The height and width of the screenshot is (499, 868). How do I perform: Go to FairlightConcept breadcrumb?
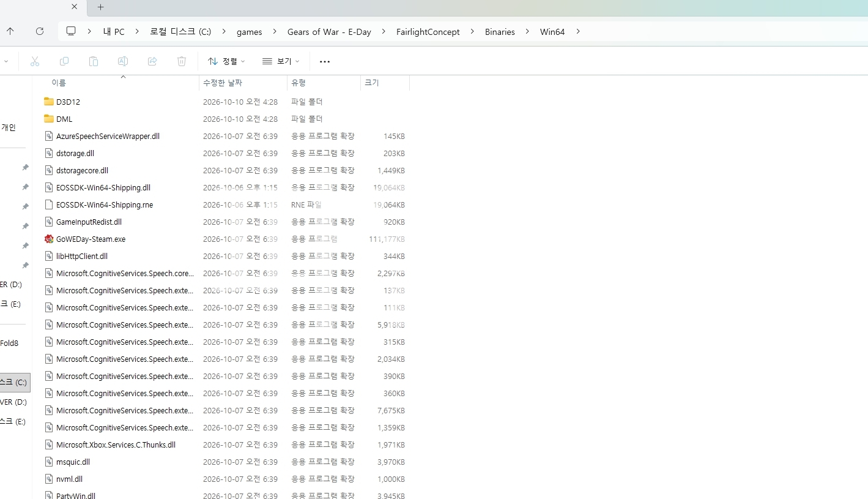428,32
